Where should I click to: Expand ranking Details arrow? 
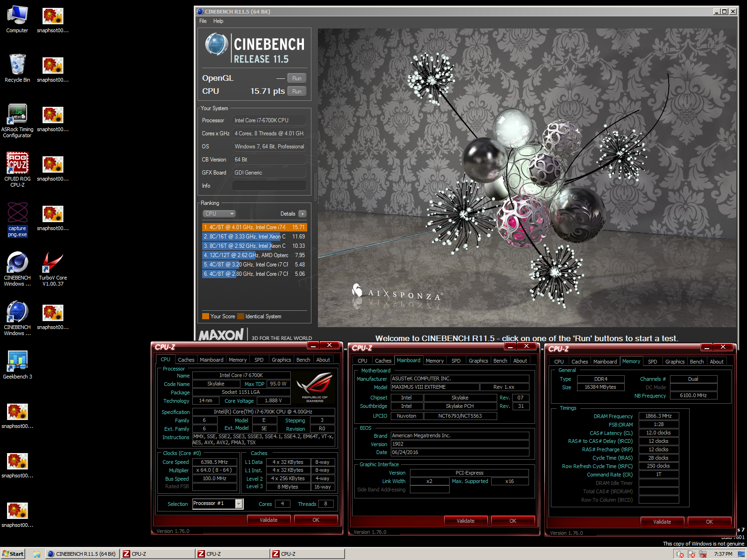coord(302,214)
